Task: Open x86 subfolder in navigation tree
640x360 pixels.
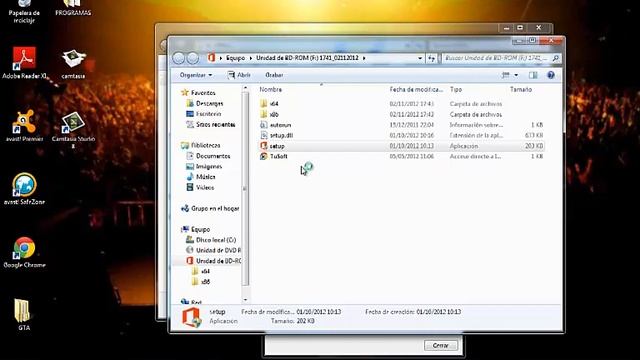Action: pyautogui.click(x=201, y=282)
